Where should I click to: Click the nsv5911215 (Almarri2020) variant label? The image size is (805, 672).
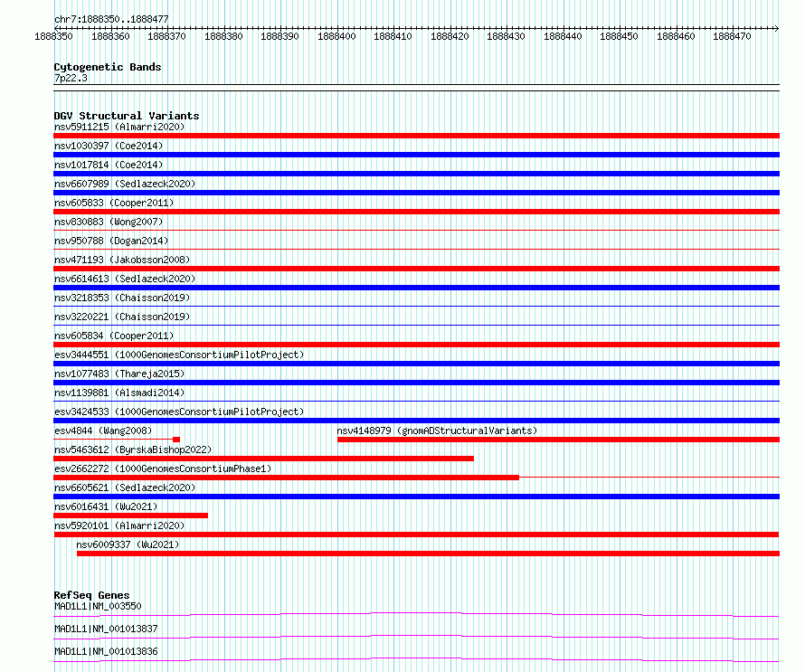119,127
